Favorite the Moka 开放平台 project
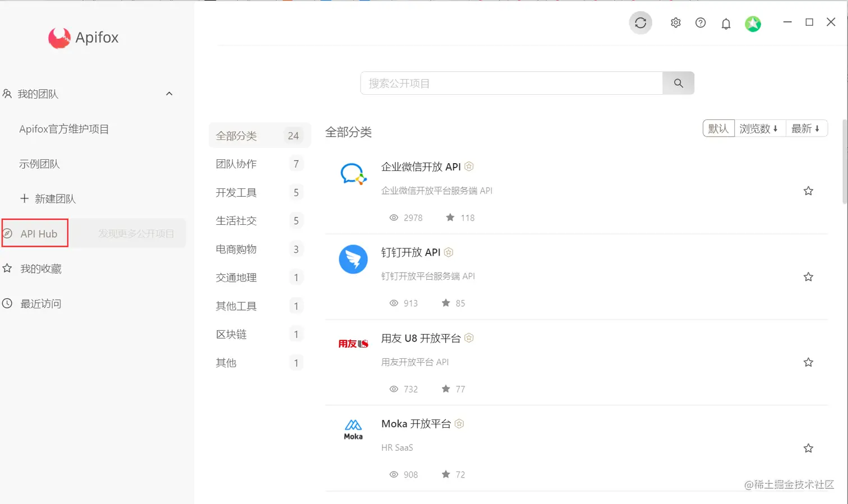Image resolution: width=848 pixels, height=504 pixels. tap(808, 448)
